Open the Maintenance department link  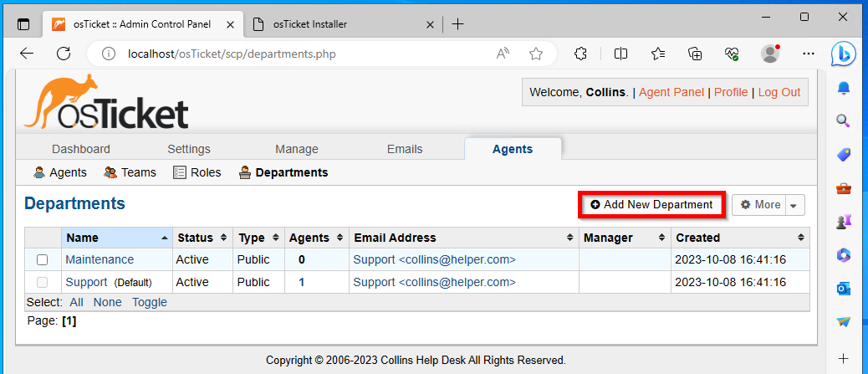(100, 259)
